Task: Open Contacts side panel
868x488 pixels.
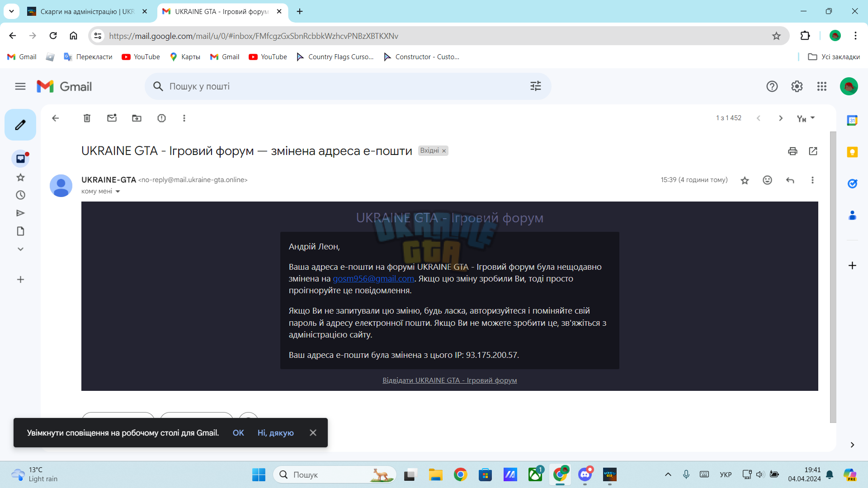Action: [x=852, y=216]
